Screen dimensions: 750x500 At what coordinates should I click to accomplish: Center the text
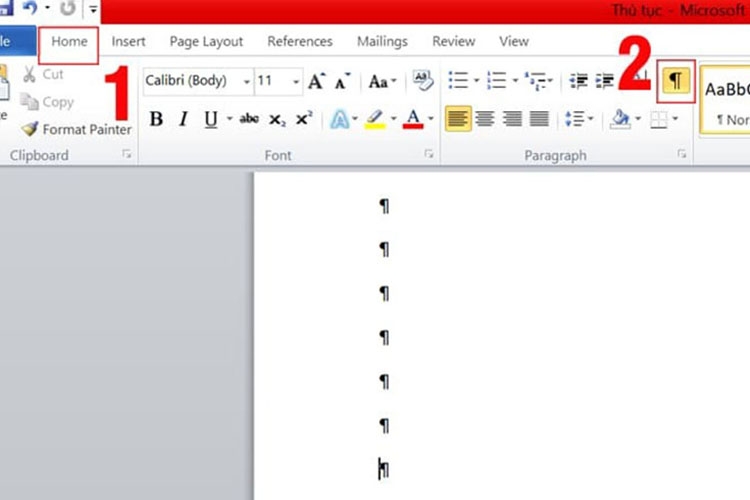click(485, 119)
